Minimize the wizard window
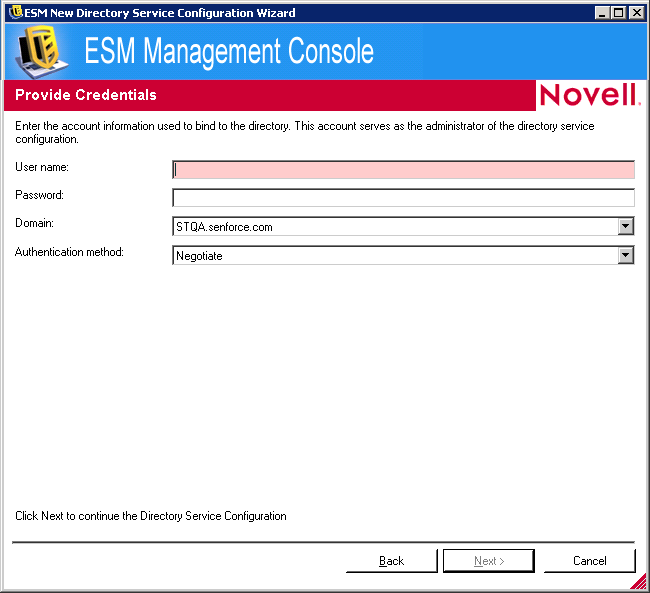 point(602,13)
